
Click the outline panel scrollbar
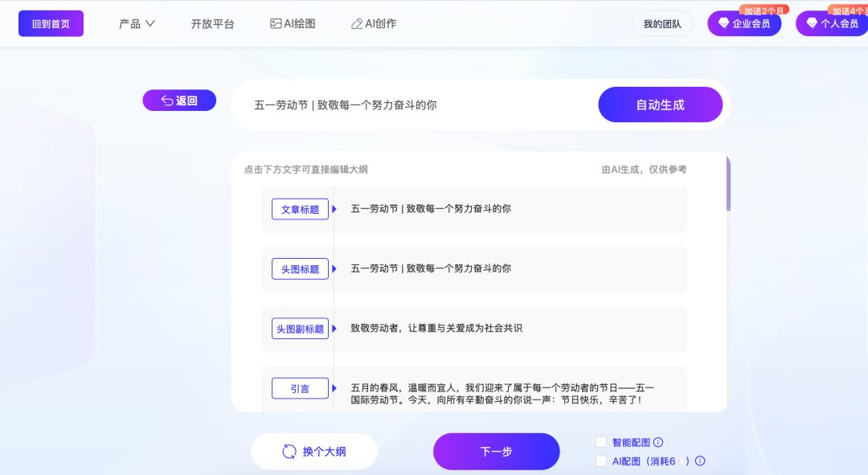pyautogui.click(x=728, y=184)
